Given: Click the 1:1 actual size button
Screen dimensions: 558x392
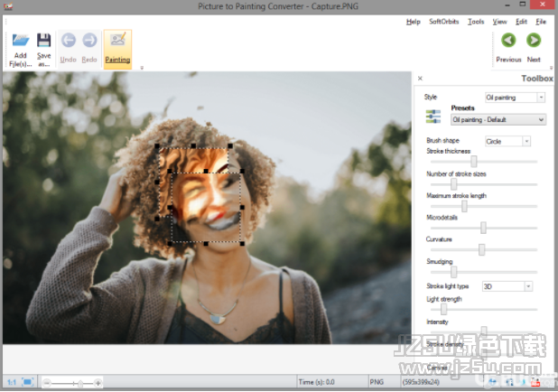Looking at the screenshot, I should point(12,382).
